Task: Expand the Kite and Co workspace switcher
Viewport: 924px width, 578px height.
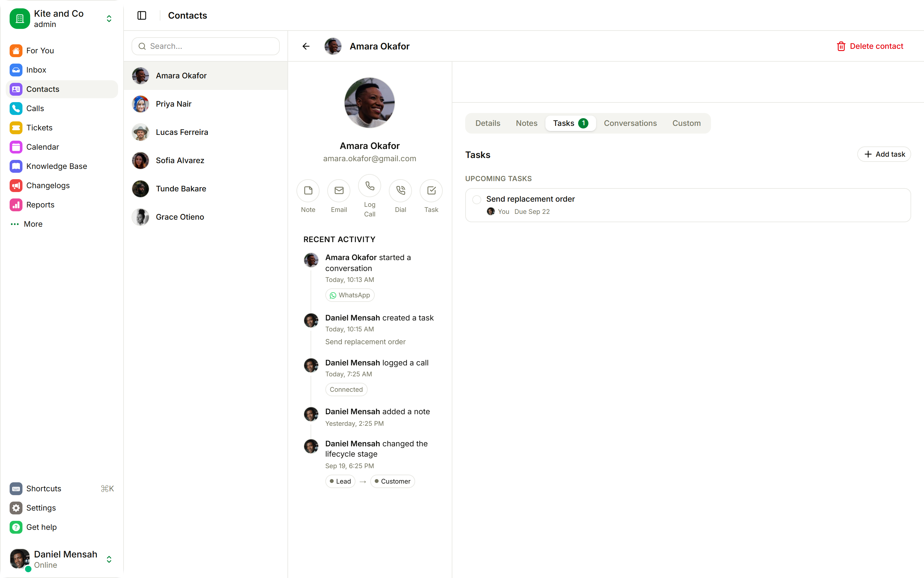Action: click(62, 19)
